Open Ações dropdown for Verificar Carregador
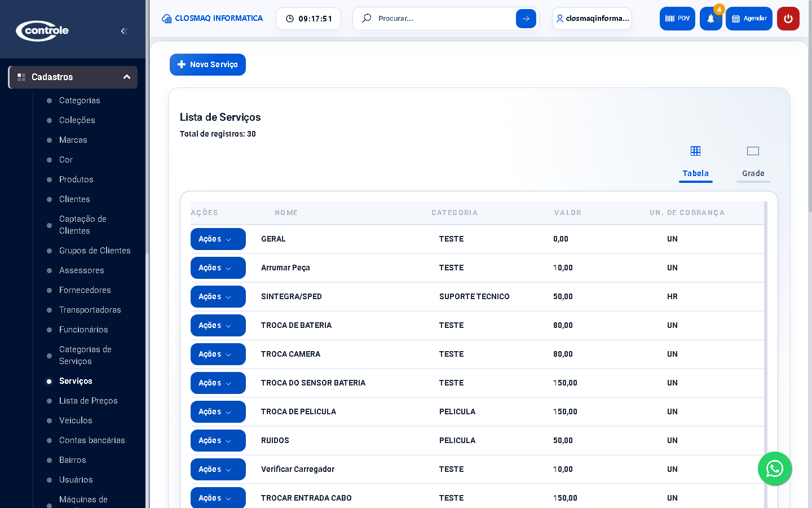812x508 pixels. click(x=218, y=469)
